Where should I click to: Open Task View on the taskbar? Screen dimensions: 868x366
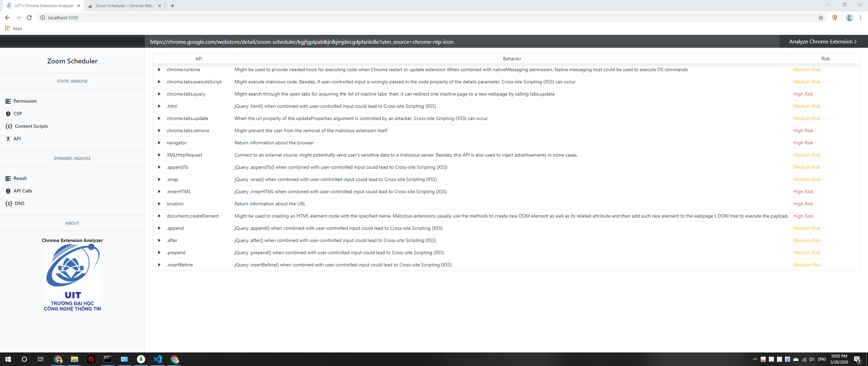point(40,359)
